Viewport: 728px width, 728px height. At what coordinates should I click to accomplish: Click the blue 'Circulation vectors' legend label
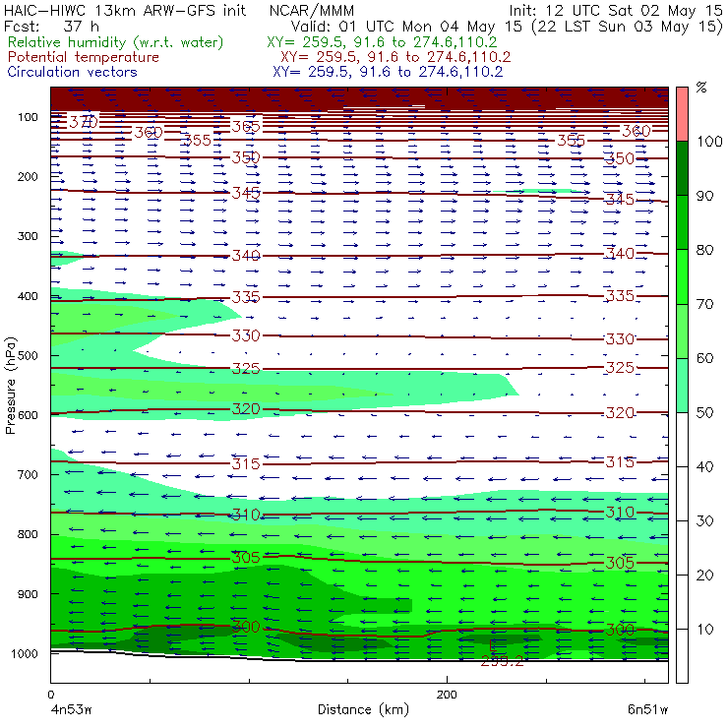point(73,72)
